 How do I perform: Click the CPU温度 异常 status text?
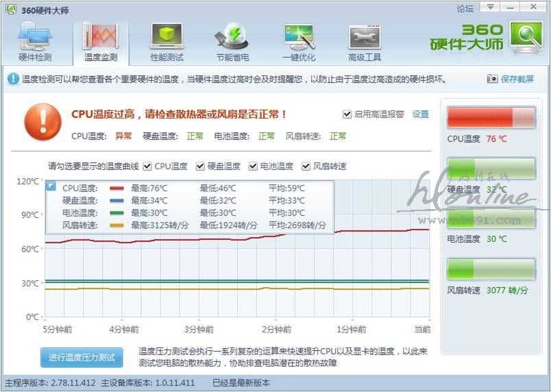click(123, 136)
